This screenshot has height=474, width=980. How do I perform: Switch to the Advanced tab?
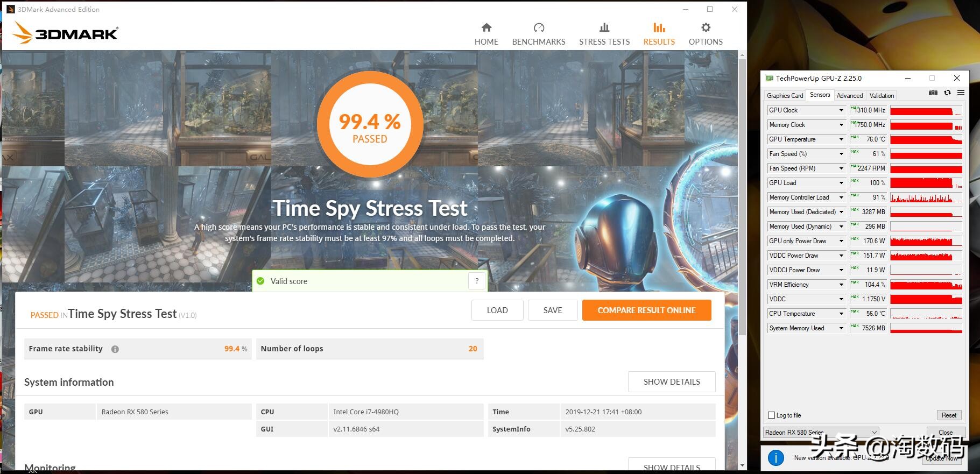850,95
